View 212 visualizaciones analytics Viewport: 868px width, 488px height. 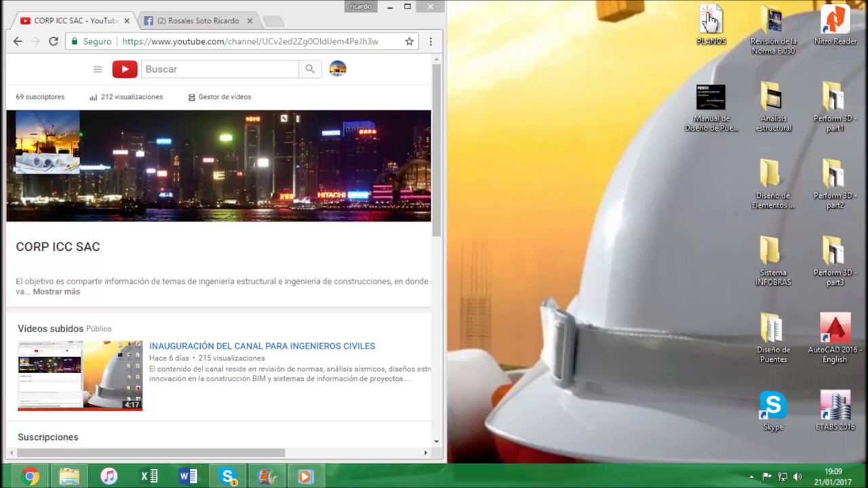126,97
